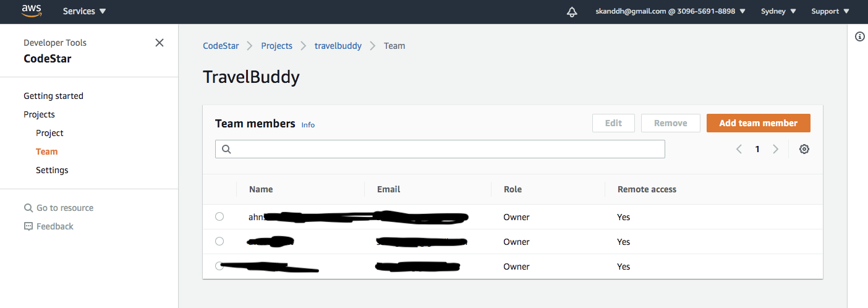Open table preferences gear icon

(x=804, y=149)
